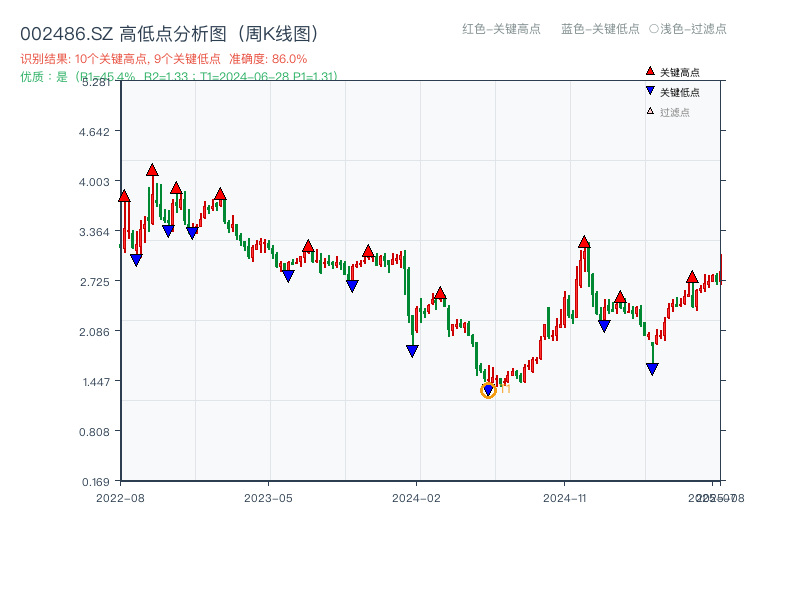Select the rightmost blue key-low triangle marker

click(652, 369)
